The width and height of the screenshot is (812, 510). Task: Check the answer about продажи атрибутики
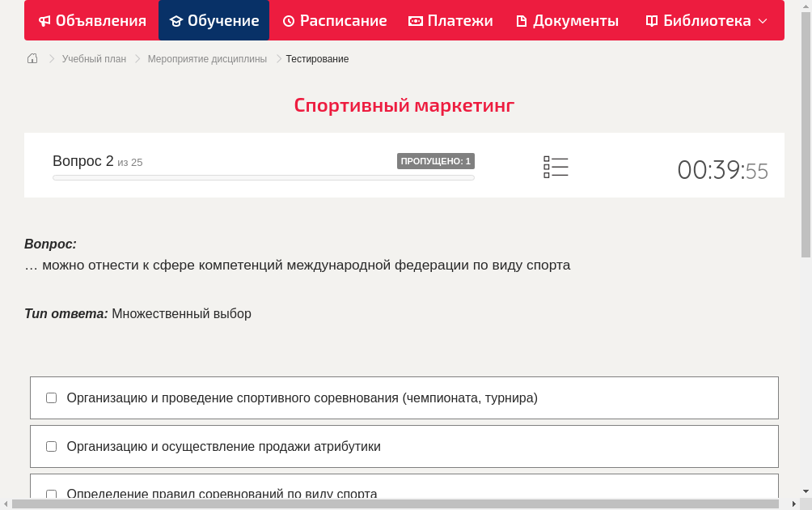(51, 446)
